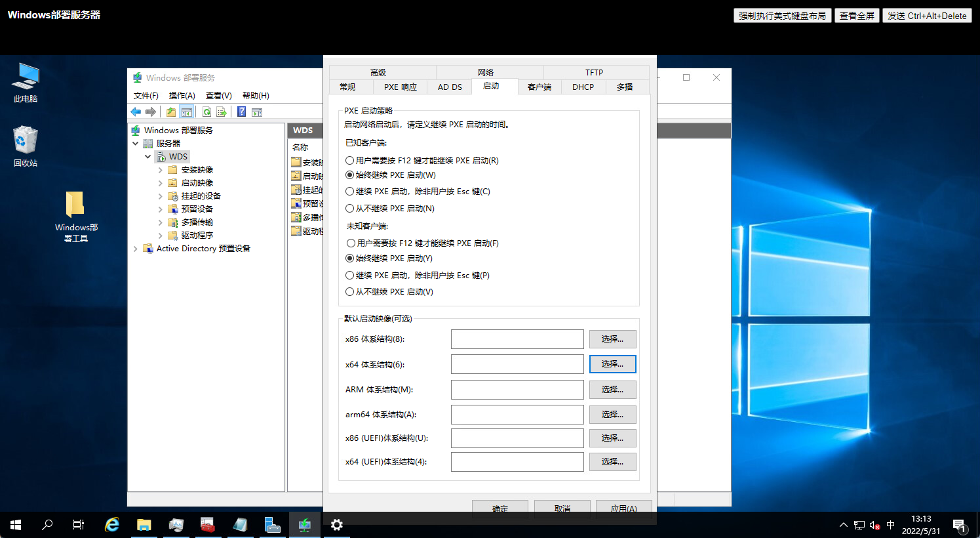Click the Refresh toolbar icon
The image size is (980, 538).
coord(206,112)
